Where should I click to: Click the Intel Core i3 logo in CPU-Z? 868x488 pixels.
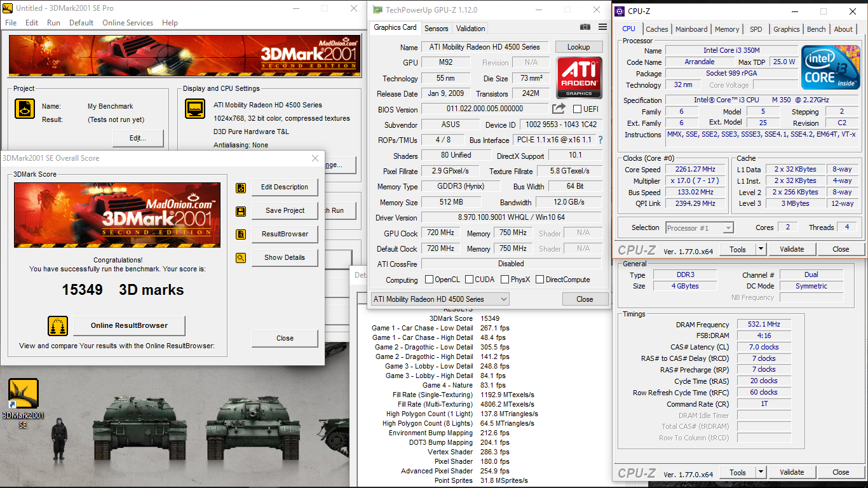click(831, 67)
